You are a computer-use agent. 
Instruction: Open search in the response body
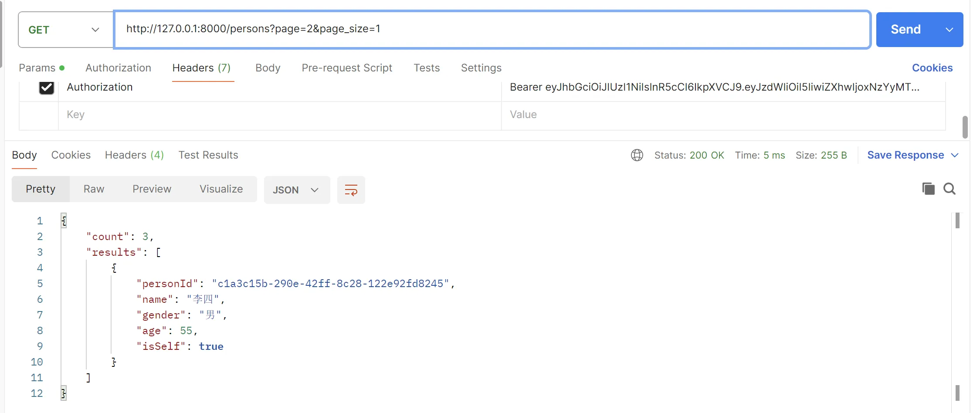949,189
